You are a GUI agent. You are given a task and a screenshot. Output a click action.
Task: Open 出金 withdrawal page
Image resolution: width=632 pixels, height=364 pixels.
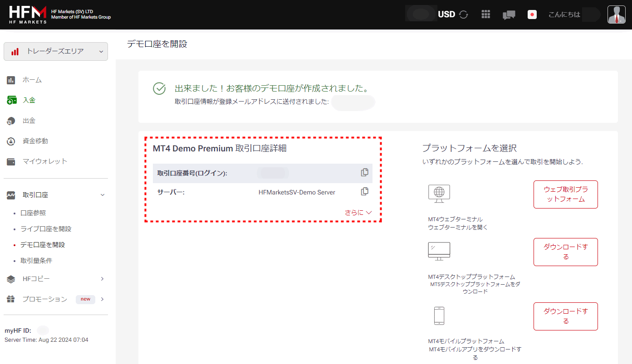pyautogui.click(x=29, y=121)
